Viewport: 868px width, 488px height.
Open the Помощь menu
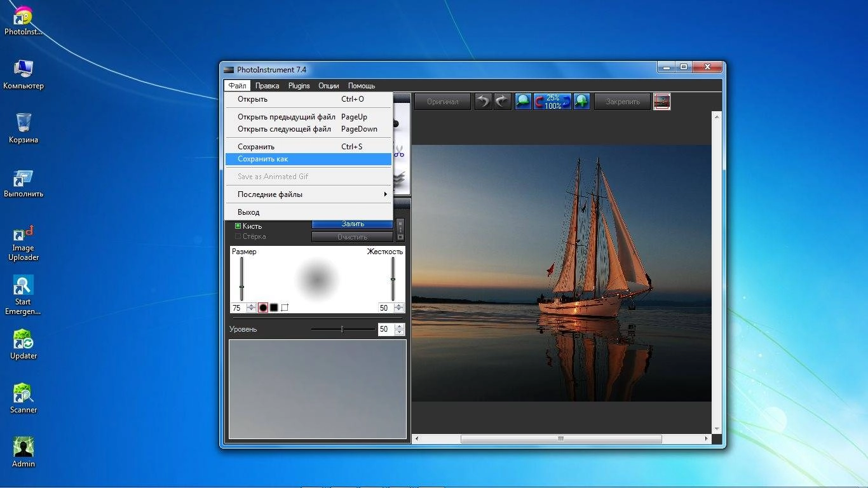click(x=362, y=86)
